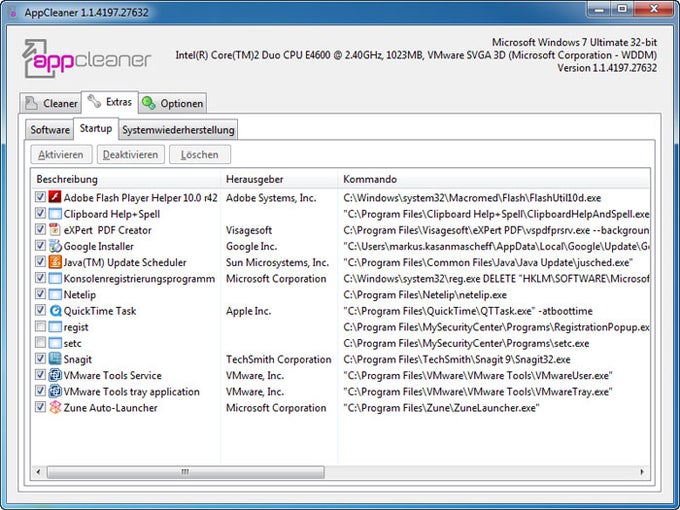Select the Snagit32.exe command path
The image size is (680, 510).
[x=457, y=360]
